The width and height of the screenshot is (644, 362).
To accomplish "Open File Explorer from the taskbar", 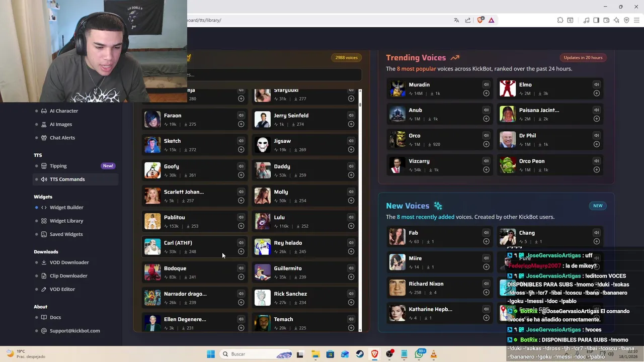I will pyautogui.click(x=315, y=354).
